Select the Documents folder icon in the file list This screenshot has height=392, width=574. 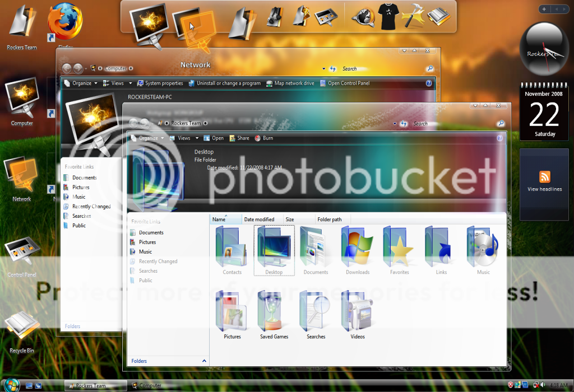coord(316,251)
